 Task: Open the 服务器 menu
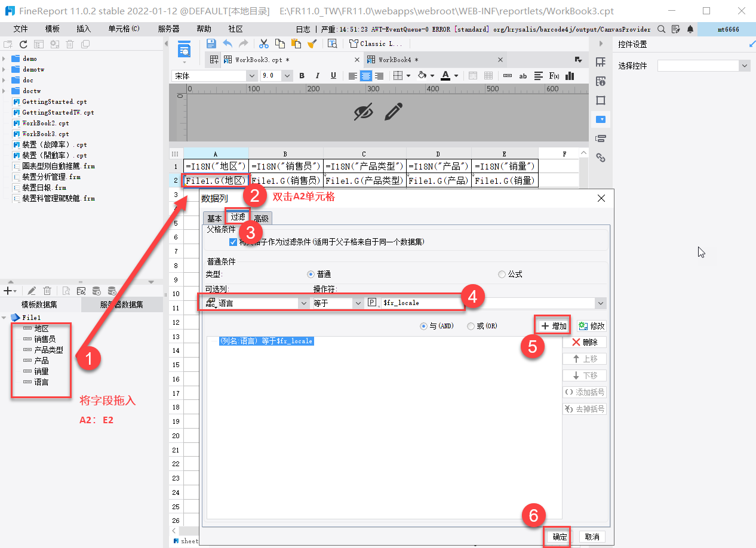(x=168, y=29)
